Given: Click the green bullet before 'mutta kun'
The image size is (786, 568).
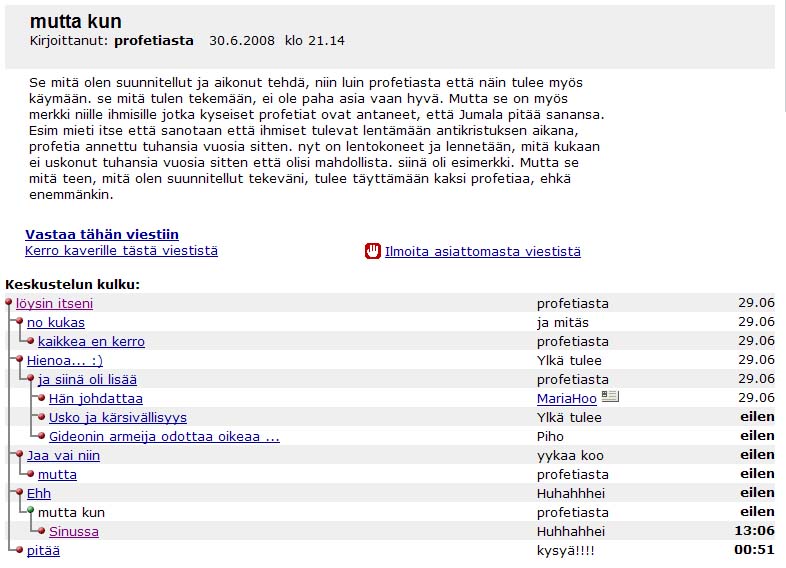Looking at the screenshot, I should [x=31, y=511].
